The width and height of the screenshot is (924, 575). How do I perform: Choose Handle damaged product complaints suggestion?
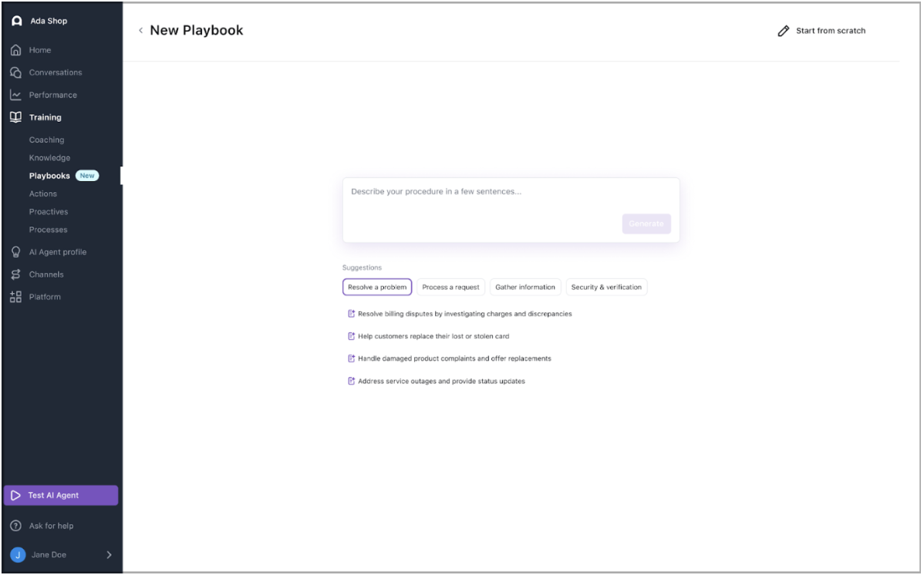455,358
